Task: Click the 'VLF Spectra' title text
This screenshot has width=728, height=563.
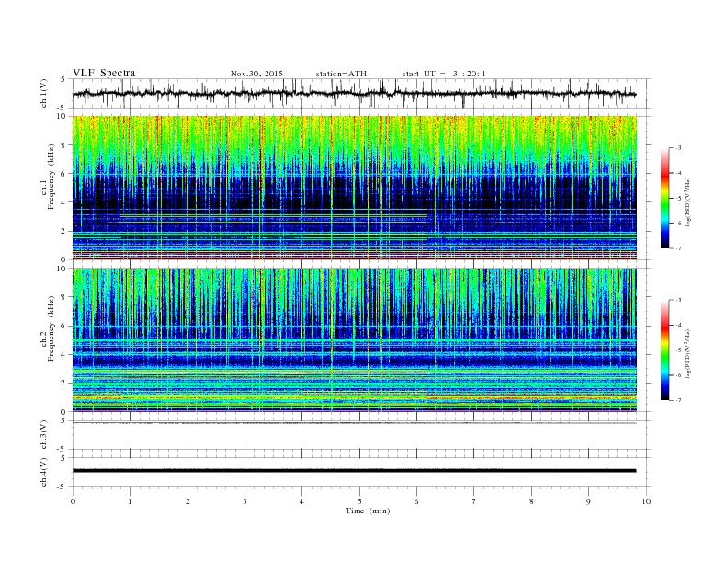Action: 104,73
